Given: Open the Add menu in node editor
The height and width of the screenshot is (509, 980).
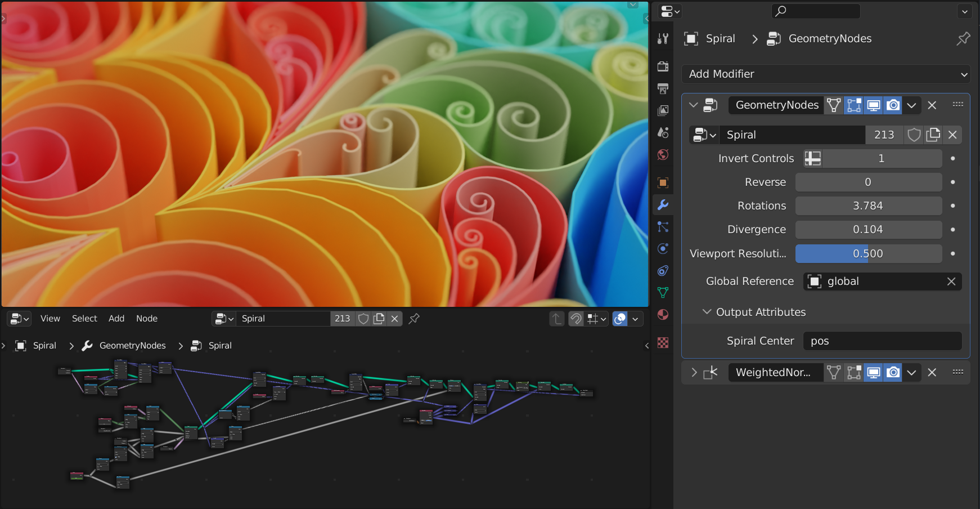Looking at the screenshot, I should tap(116, 318).
